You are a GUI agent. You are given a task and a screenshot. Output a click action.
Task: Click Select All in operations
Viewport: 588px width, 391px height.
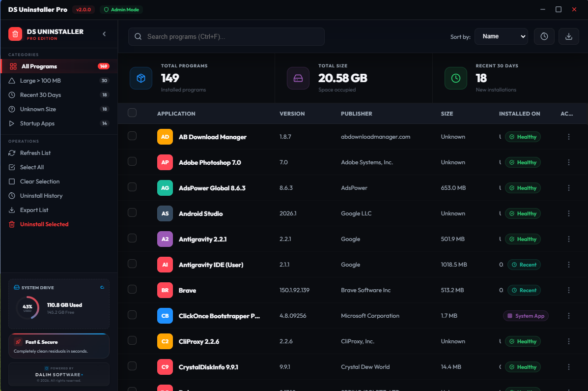click(x=59, y=167)
